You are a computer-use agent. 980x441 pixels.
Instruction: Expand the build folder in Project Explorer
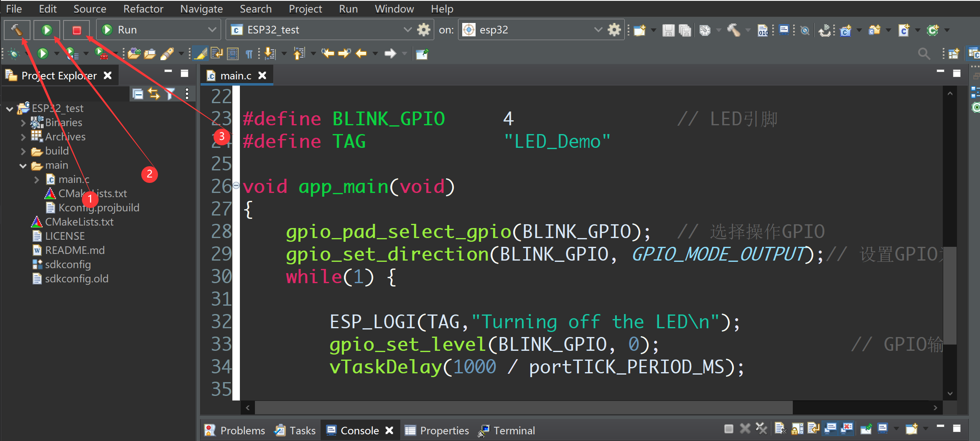[23, 151]
